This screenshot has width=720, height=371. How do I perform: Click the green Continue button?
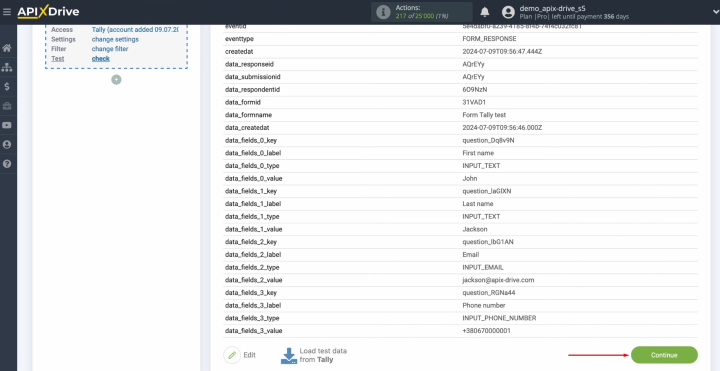664,355
